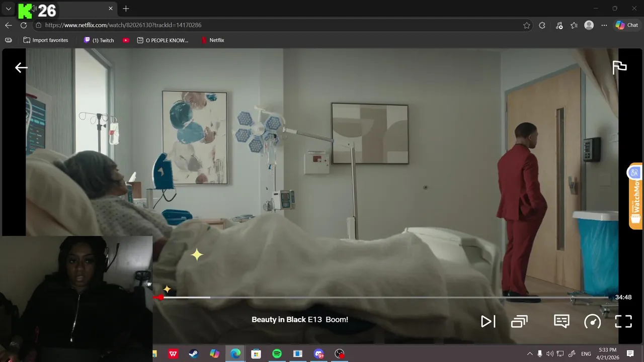
Task: Show hidden system tray icons
Action: 529,354
